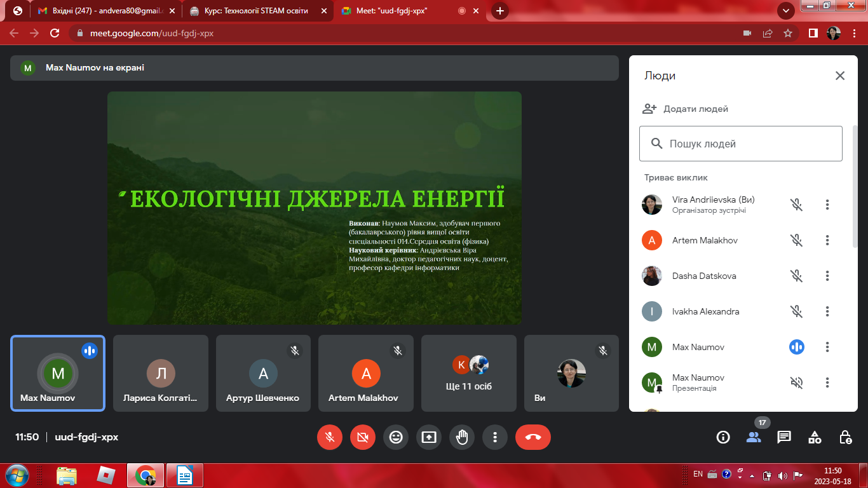Screen dimensions: 868x488
Task: Open the meeting details info icon
Action: click(723, 437)
